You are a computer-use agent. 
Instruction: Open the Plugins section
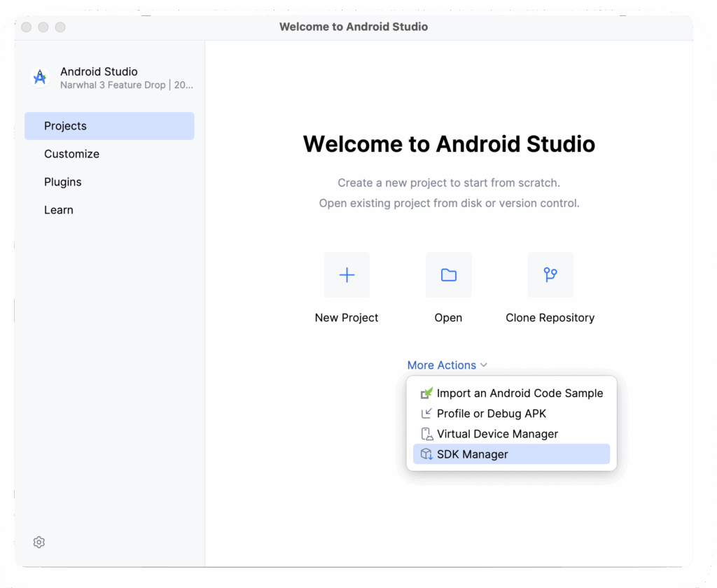(109, 182)
